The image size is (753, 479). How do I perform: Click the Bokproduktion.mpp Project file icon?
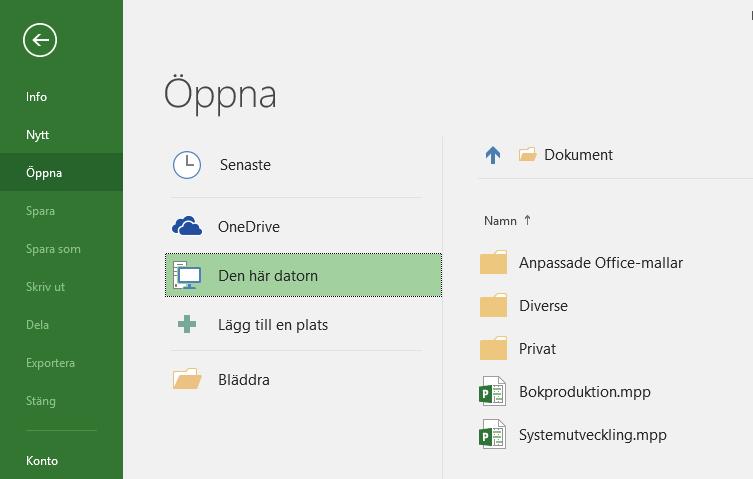[493, 392]
